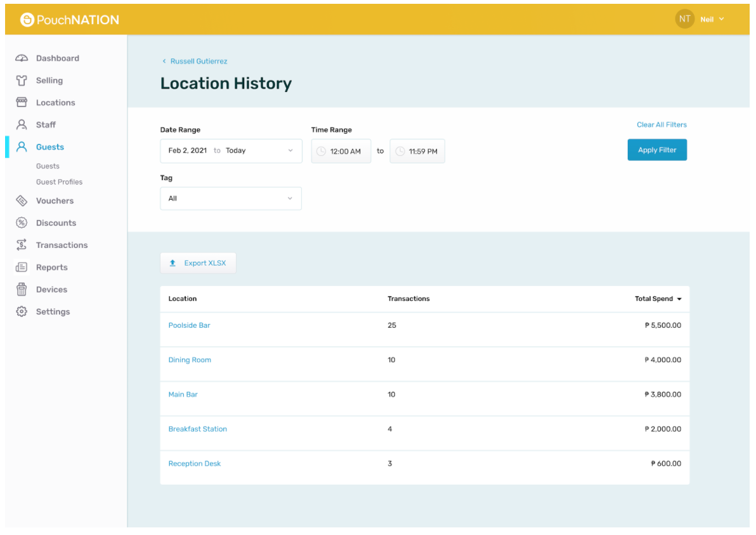756x535 pixels.
Task: Navigate to Locations menu item
Action: coord(55,103)
